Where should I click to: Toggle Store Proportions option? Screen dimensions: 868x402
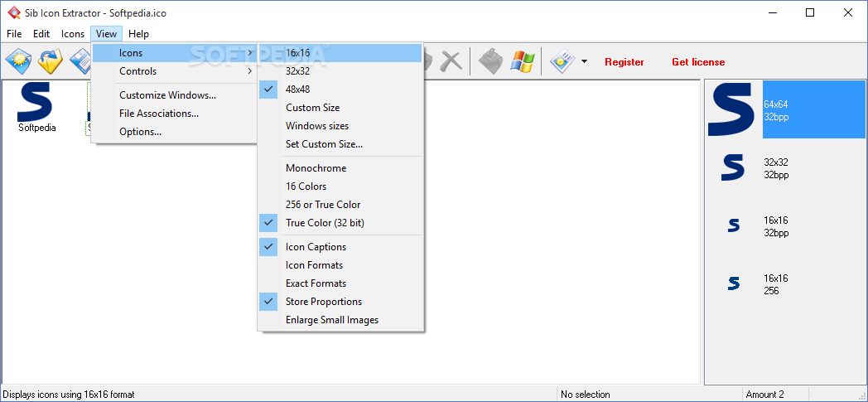(x=340, y=301)
